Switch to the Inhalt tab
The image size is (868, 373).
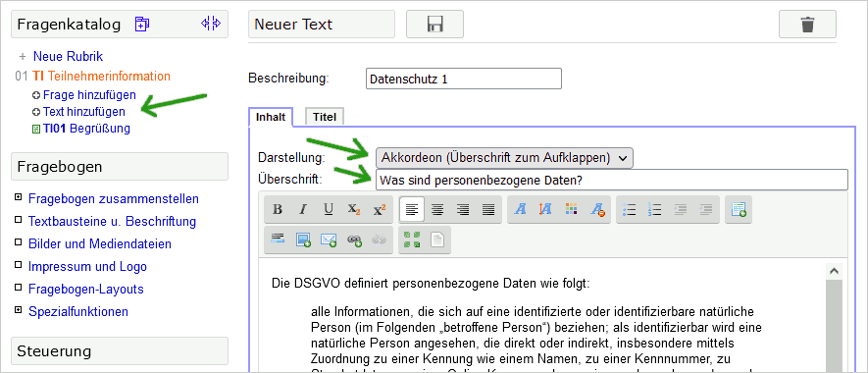pyautogui.click(x=271, y=117)
